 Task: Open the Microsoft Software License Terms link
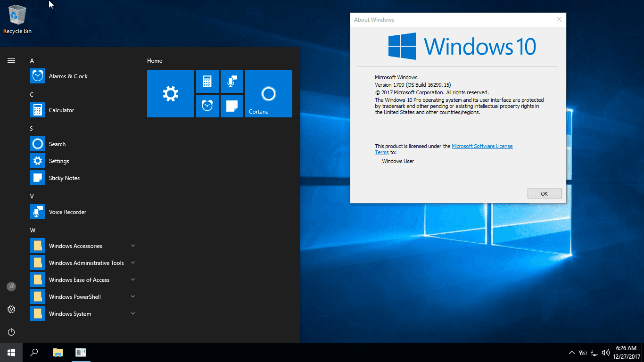point(482,146)
